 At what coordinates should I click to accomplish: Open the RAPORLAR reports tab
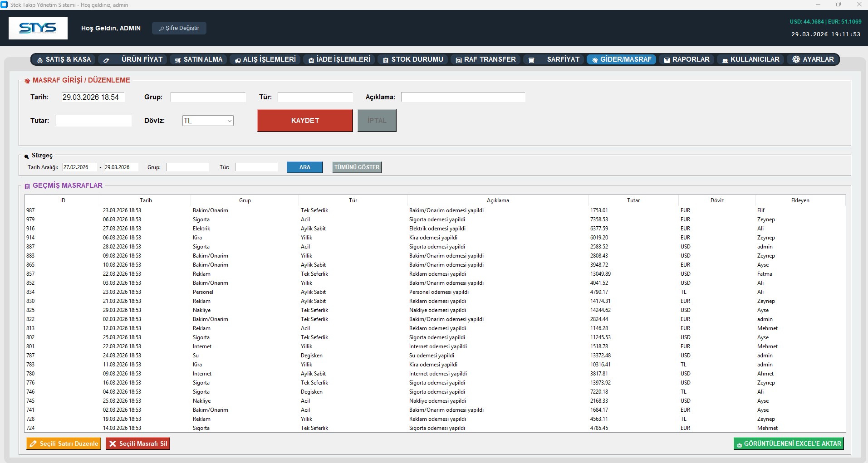click(x=686, y=59)
